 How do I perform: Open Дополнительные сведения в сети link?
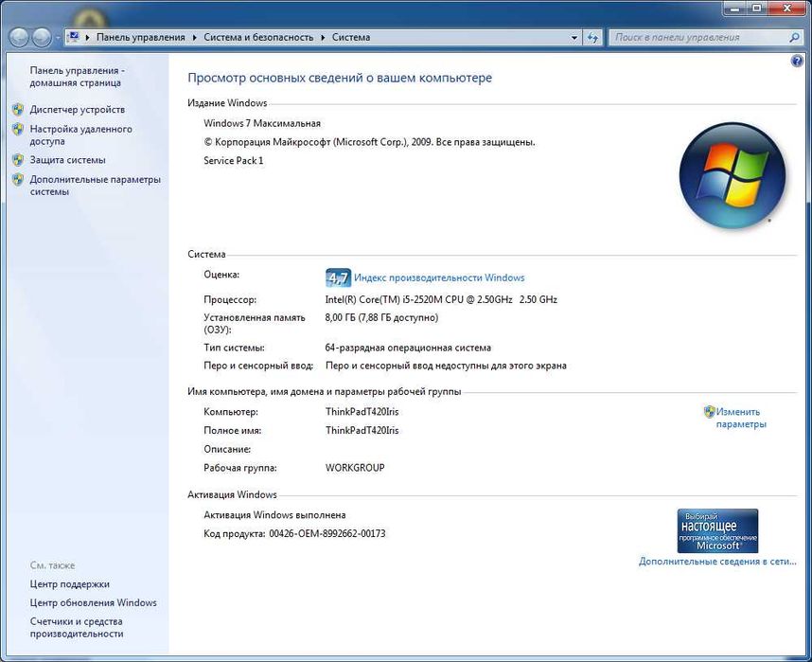tap(717, 561)
